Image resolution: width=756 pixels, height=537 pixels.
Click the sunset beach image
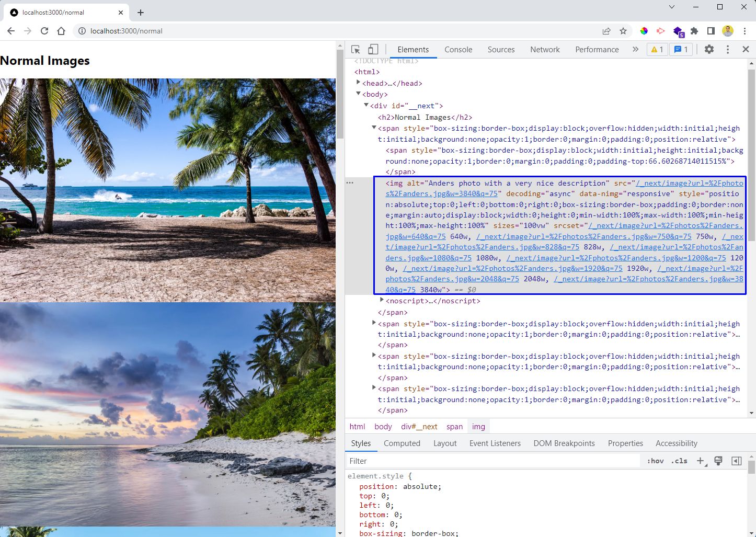coord(168,414)
